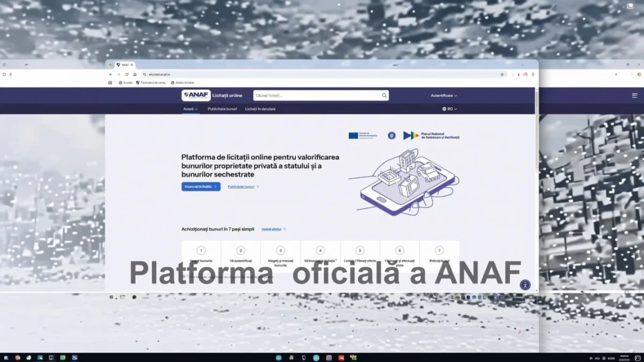Click the browser back arrow

111,75
